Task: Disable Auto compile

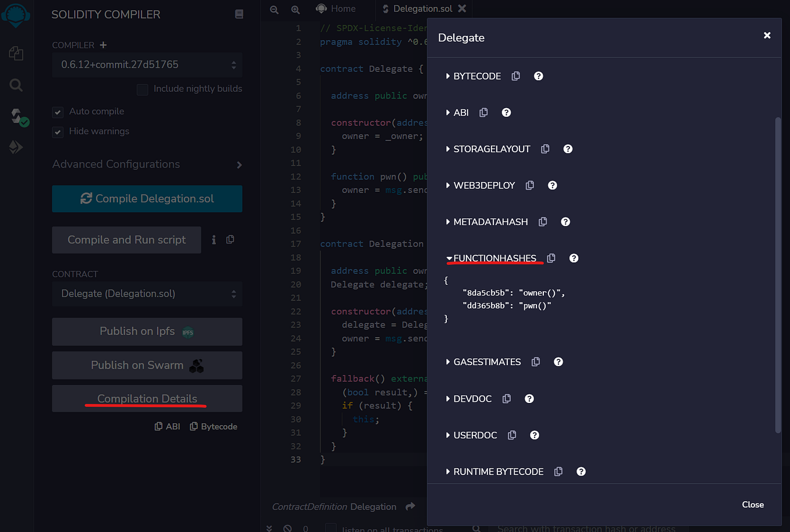Action: point(58,112)
